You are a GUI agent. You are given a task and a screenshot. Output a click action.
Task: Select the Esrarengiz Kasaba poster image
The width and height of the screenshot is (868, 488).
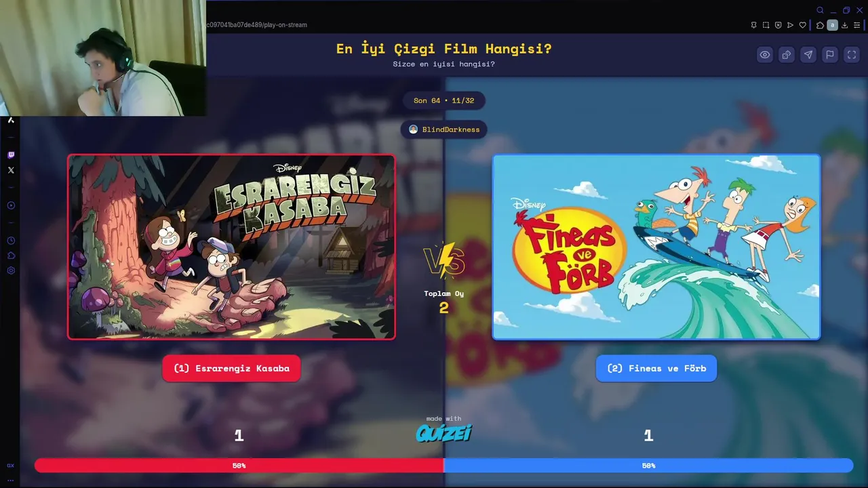pos(231,247)
